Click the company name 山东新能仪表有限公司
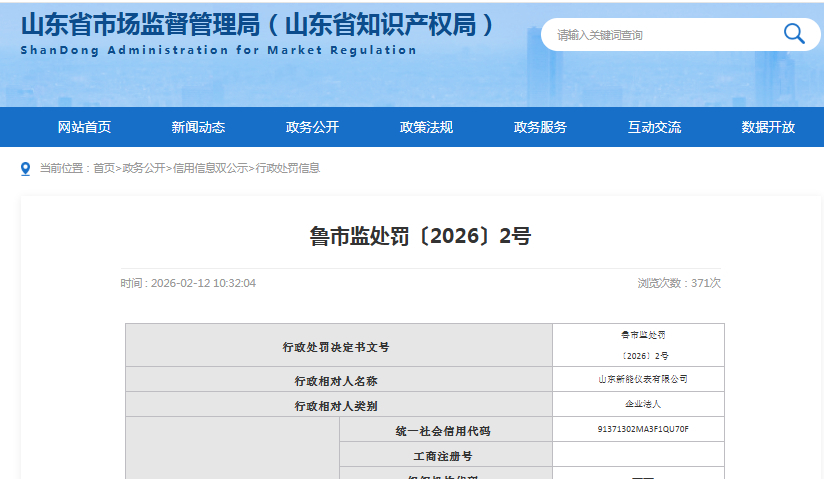The image size is (824, 479). pos(643,379)
